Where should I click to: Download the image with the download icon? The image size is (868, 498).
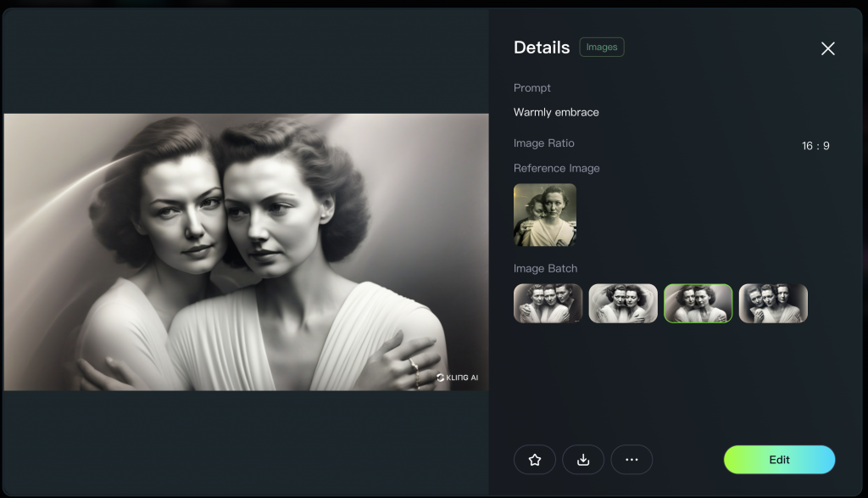click(583, 460)
